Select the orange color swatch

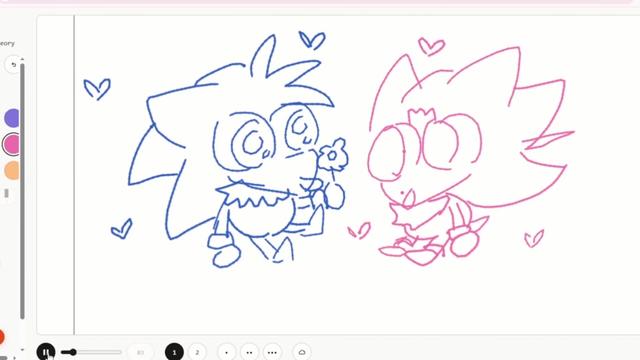tap(12, 170)
